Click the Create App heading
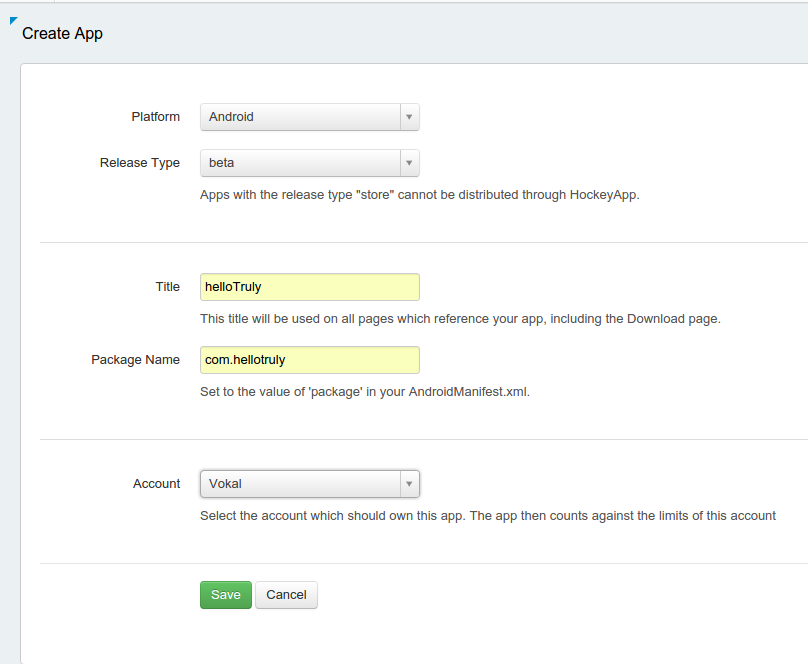808x664 pixels. click(x=62, y=33)
